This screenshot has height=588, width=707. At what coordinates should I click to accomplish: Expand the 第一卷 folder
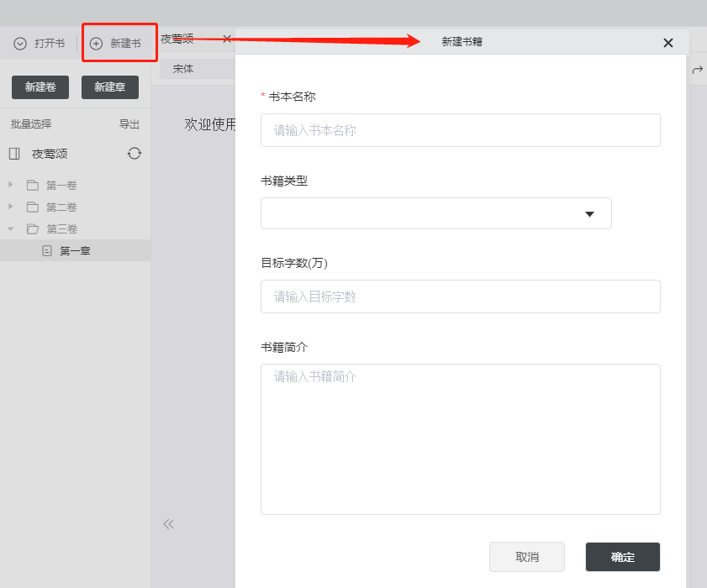(x=11, y=184)
